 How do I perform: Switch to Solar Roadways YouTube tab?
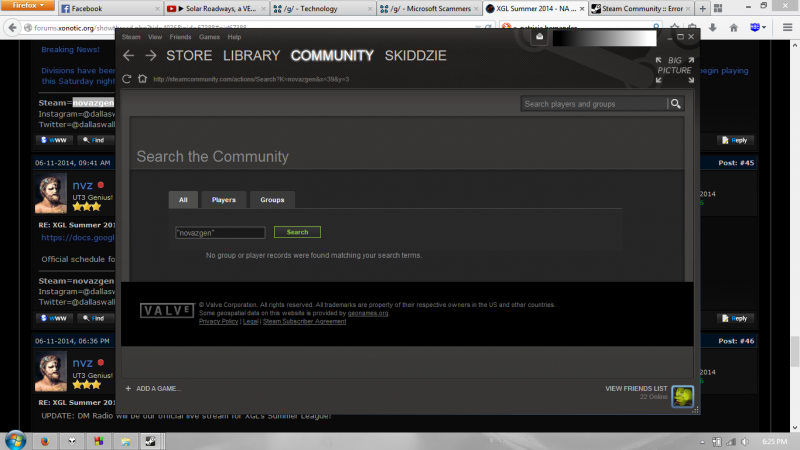click(216, 9)
